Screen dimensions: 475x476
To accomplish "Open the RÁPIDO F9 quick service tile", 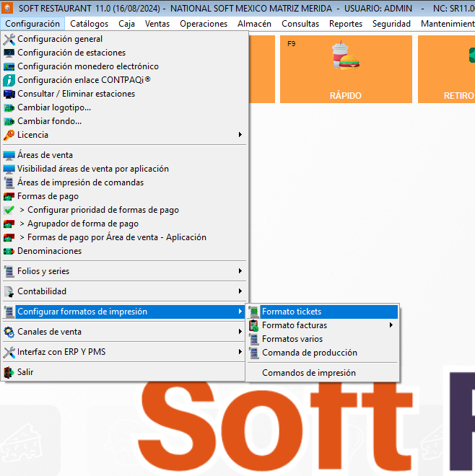I will coord(346,69).
